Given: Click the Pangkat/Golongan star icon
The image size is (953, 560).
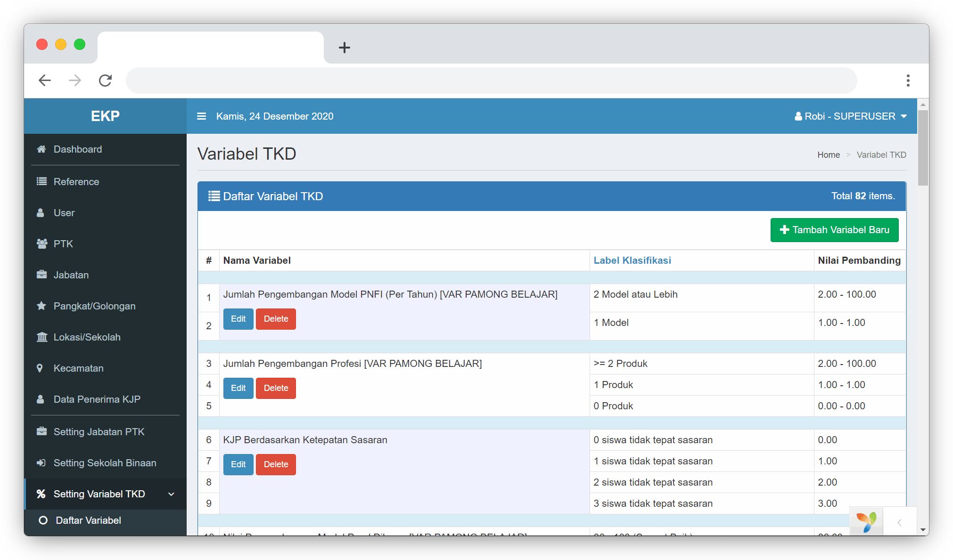Looking at the screenshot, I should click(x=41, y=306).
